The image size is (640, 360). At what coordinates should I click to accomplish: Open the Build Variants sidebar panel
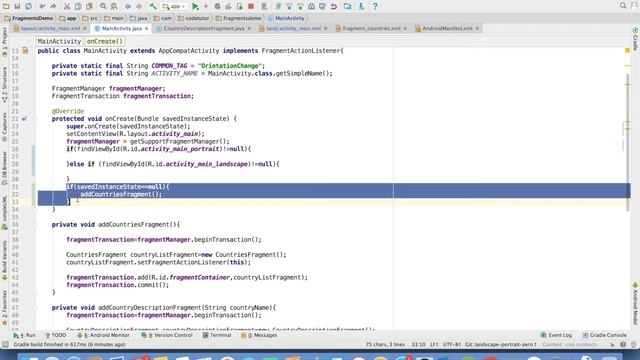pos(4,260)
